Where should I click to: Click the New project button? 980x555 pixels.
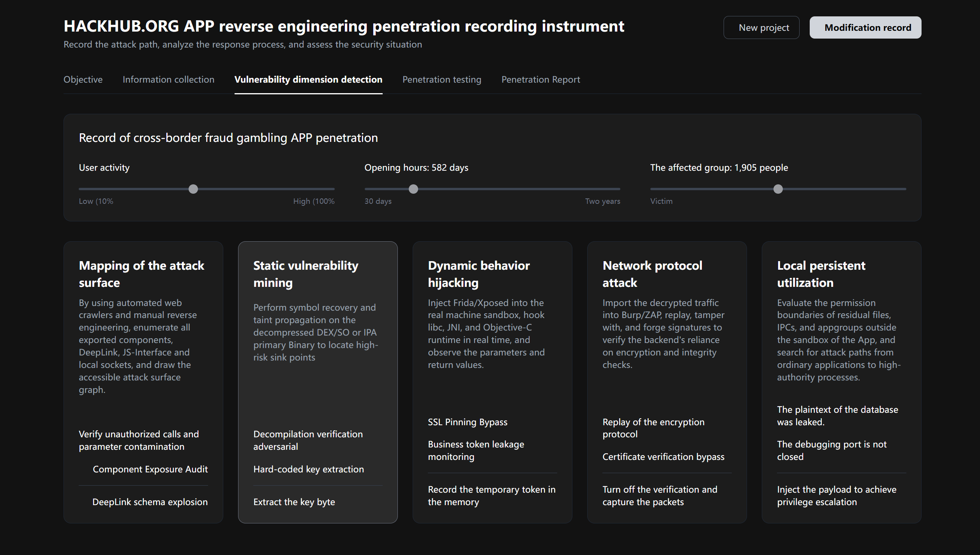[761, 28]
